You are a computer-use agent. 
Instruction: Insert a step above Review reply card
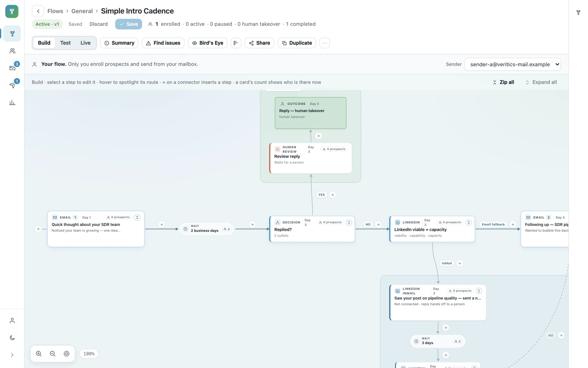coord(318,136)
